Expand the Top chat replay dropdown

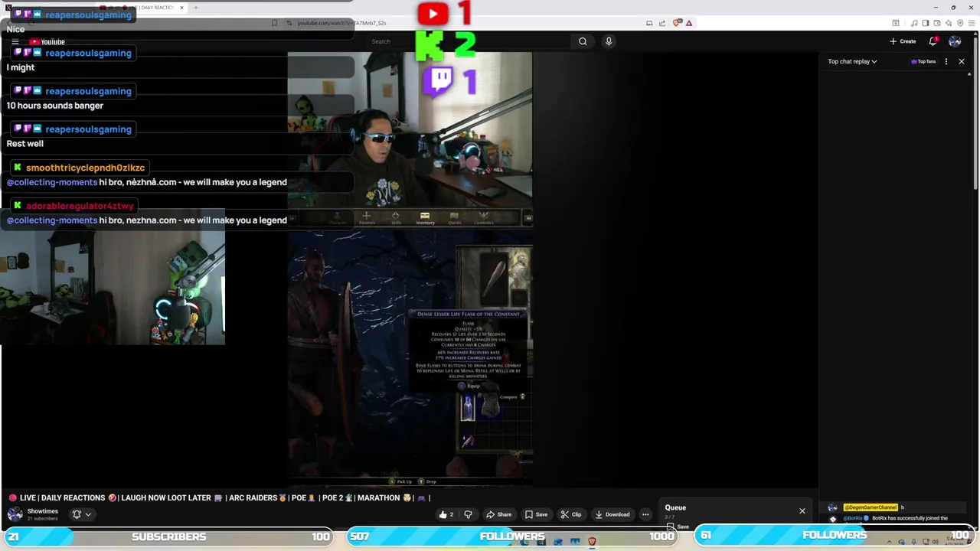point(852,61)
